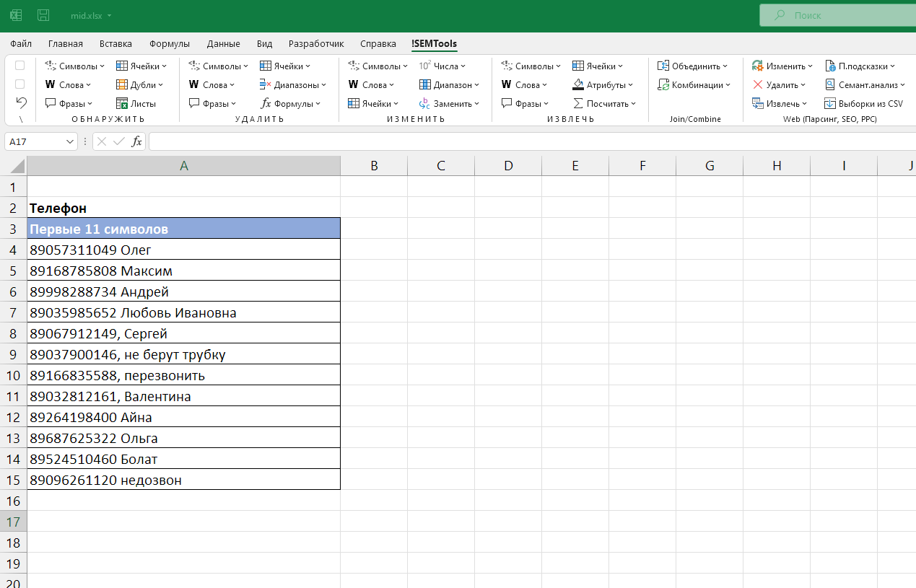Click the formula bar Cancel X icon

102,141
